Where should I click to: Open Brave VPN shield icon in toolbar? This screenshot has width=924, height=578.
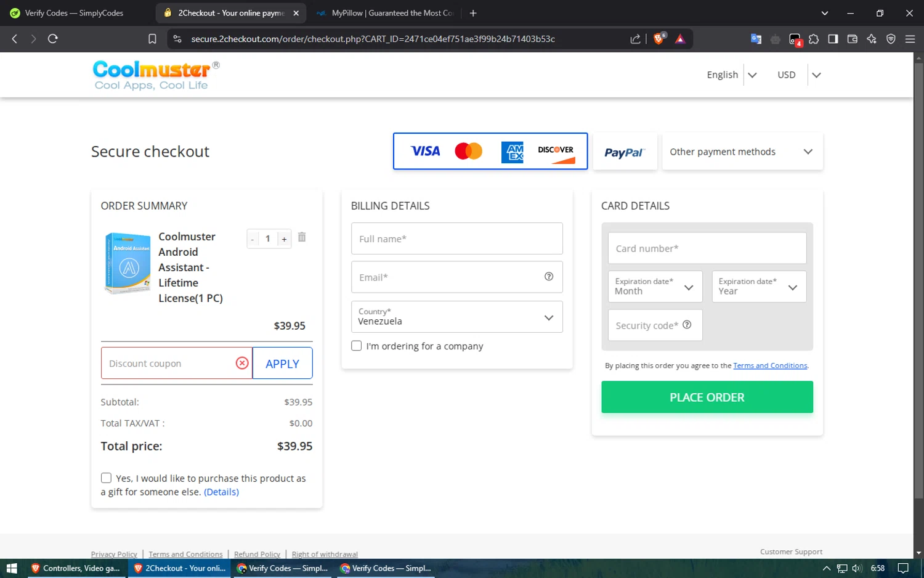891,39
